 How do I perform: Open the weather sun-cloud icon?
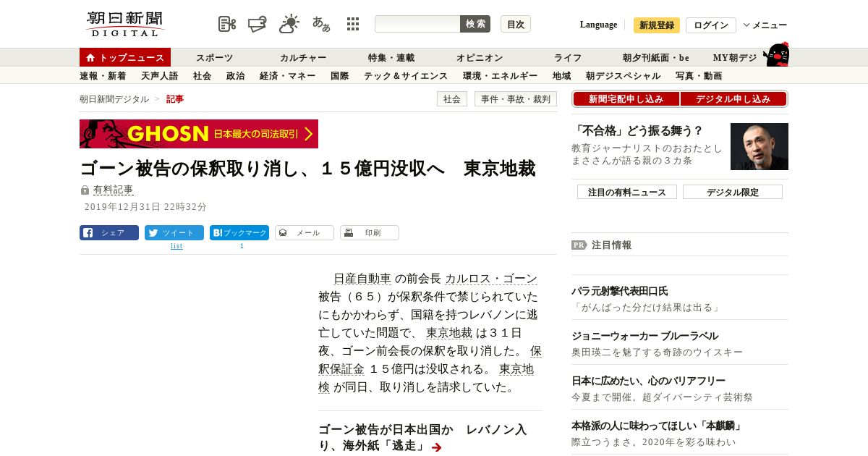click(x=289, y=24)
